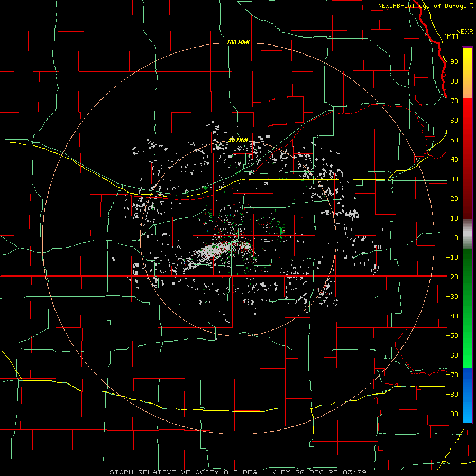Select the "NEXLAB-College of DuPage" credit text
This screenshot has width=476, height=476.
(423, 6)
